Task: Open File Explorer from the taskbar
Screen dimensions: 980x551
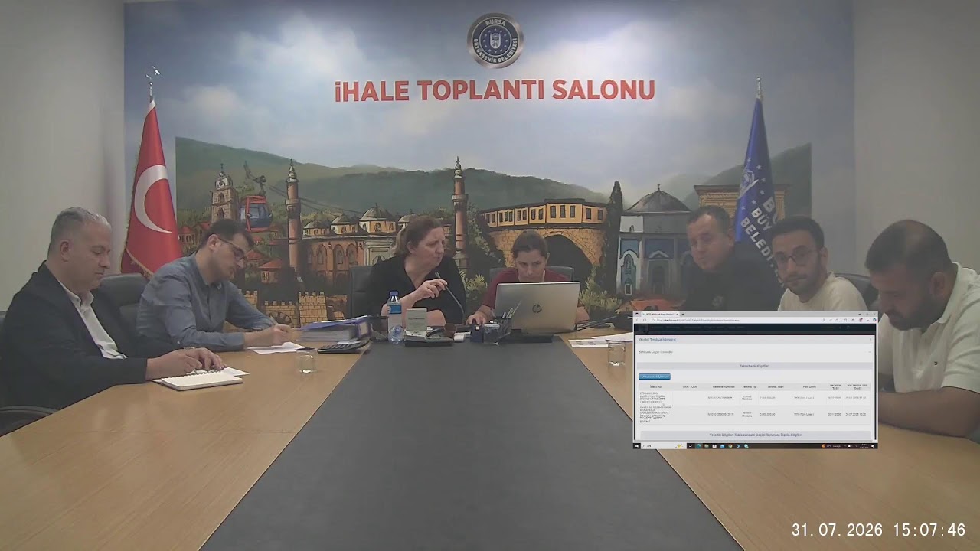Action: tap(707, 446)
